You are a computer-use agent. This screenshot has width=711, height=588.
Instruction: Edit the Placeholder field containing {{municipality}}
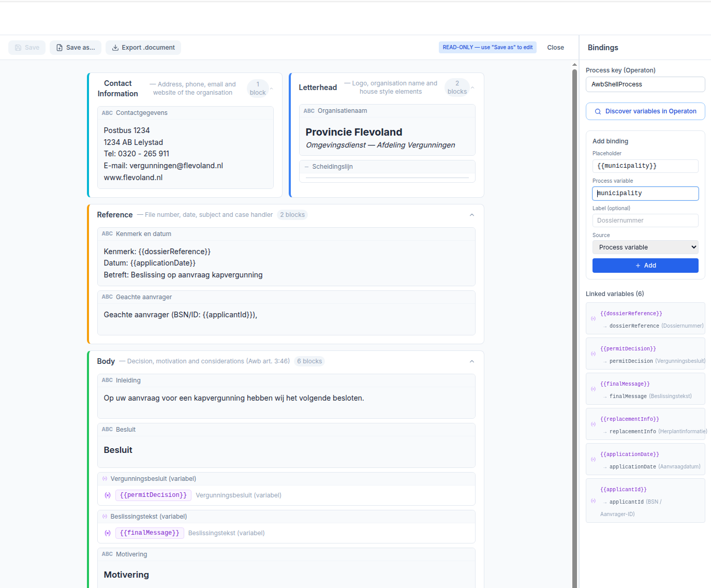coord(645,166)
